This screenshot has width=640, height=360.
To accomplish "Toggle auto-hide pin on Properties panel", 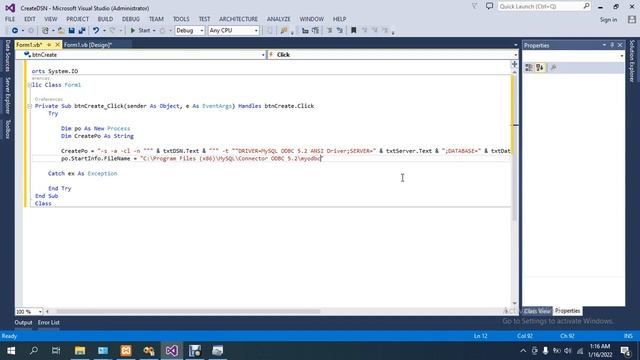I will click(612, 45).
